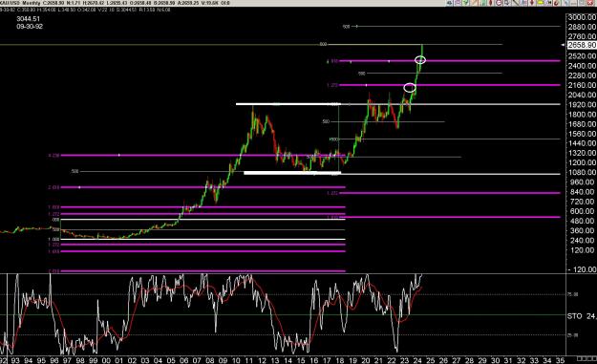Click the 1.272 label near the 840 level on right
Screen dimensions: 597x364
[x=332, y=193]
